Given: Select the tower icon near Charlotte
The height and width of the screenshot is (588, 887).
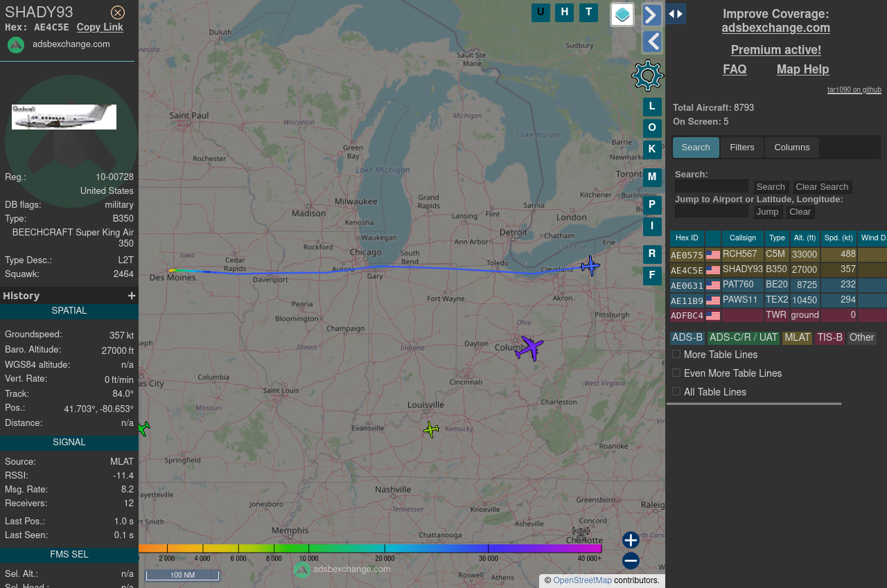Looking at the screenshot, I should (581, 534).
